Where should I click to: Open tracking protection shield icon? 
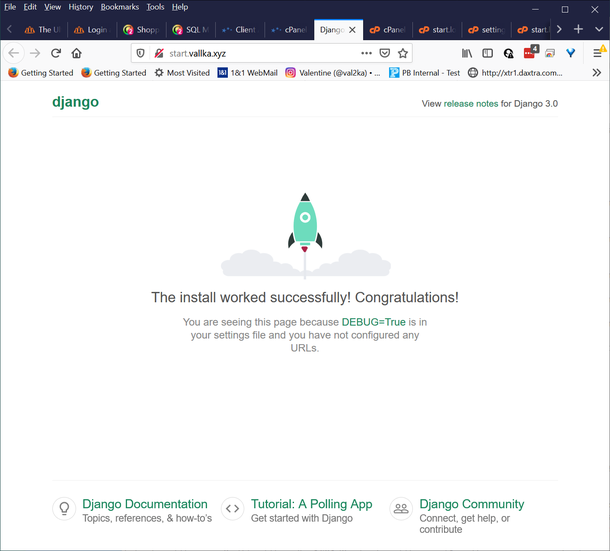(140, 53)
